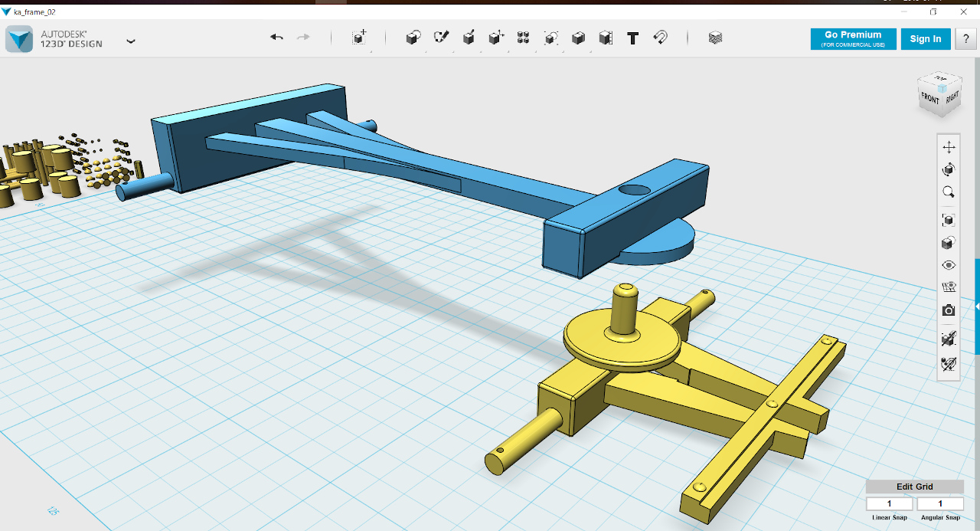Toggle grid visibility icon
The width and height of the screenshot is (980, 531).
coord(949,287)
